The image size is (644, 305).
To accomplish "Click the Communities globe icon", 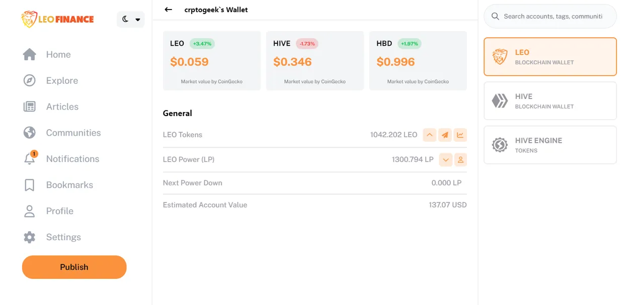I will point(30,133).
